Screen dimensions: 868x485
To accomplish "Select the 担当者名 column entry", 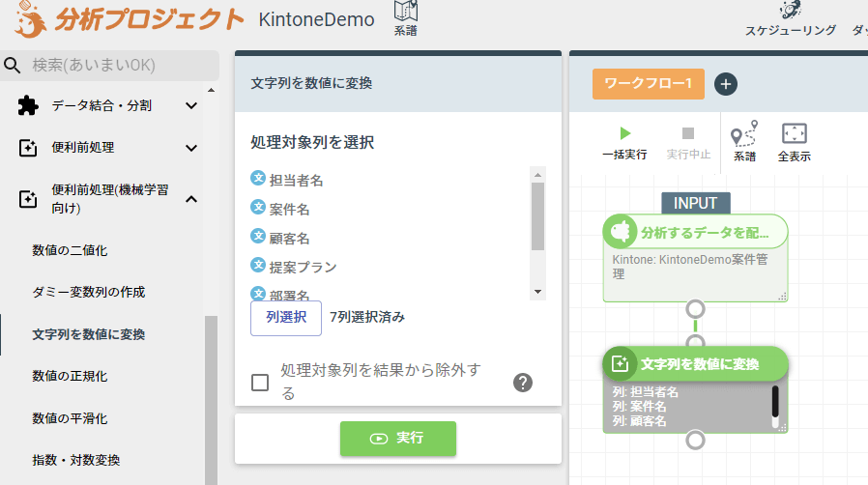I will point(296,181).
